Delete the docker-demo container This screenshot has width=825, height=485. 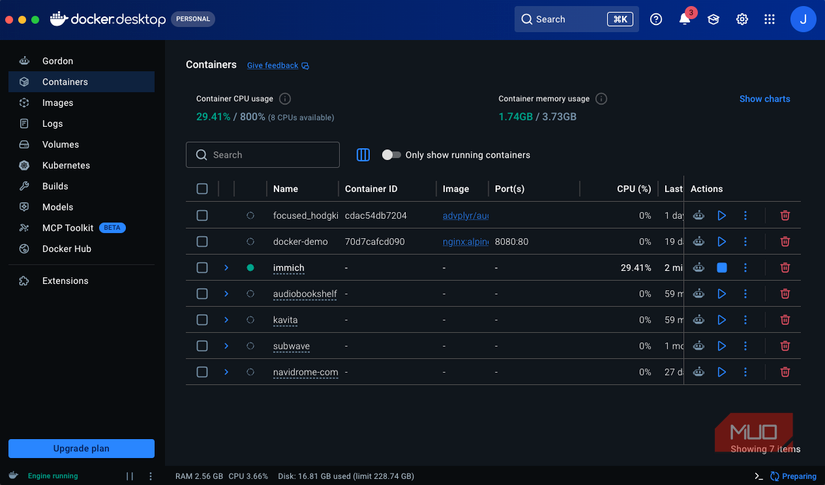(x=784, y=241)
